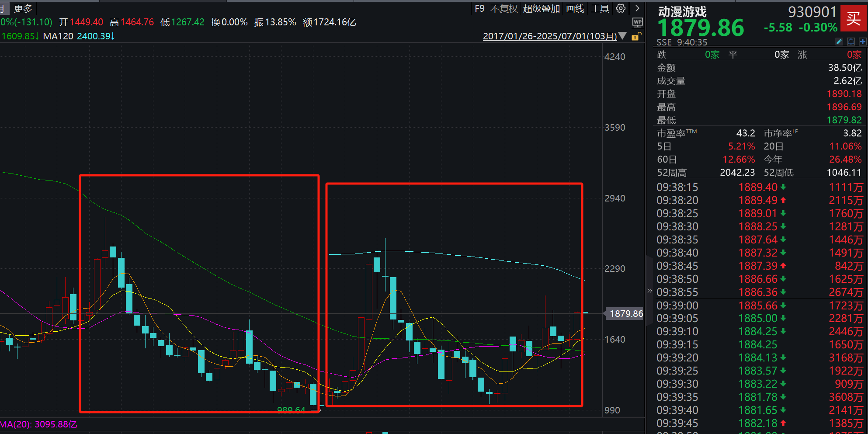This screenshot has width=868, height=434.
Task: Open the 工具 tools menu
Action: [600, 9]
